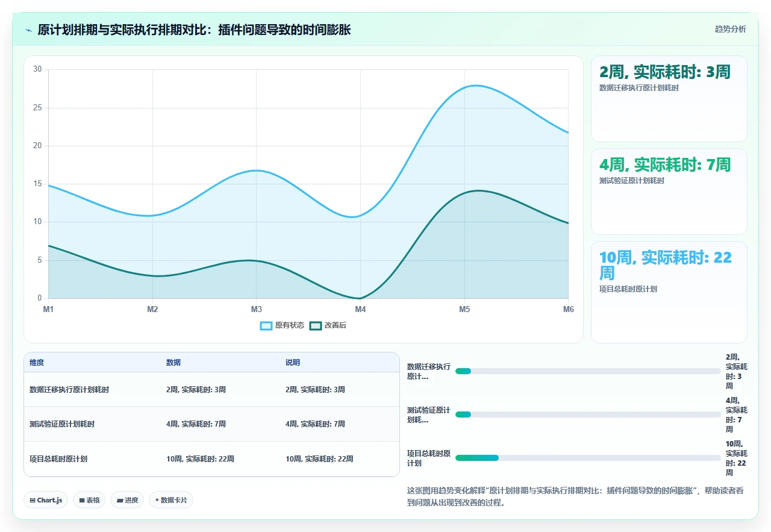This screenshot has width=771, height=532.
Task: Click the 数据迁移执行 progress bar
Action: (588, 371)
